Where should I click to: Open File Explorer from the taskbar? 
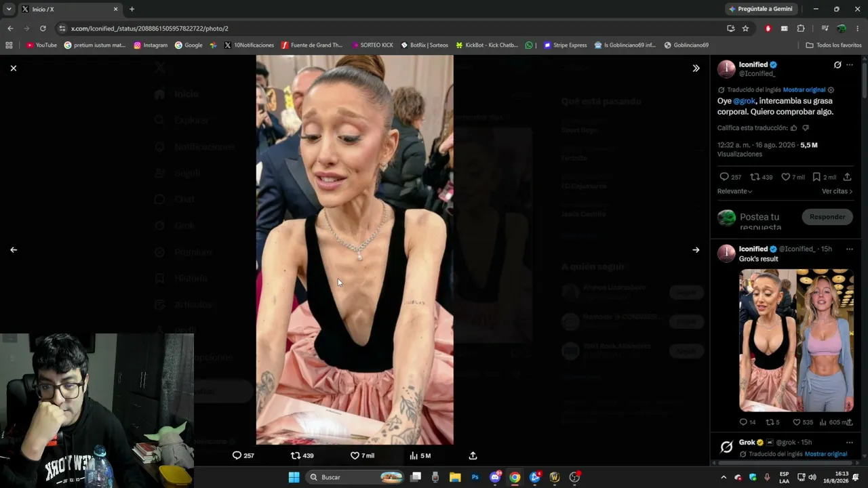pos(455,477)
